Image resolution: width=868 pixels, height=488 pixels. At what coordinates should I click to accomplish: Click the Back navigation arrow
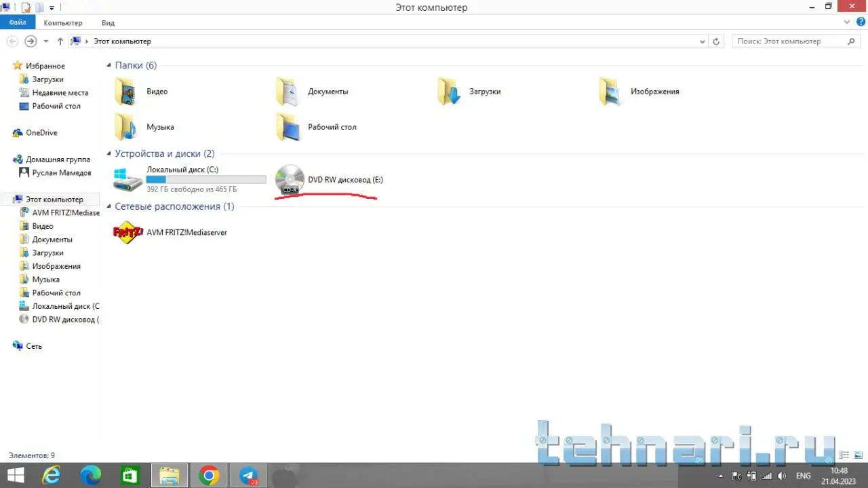pos(12,41)
